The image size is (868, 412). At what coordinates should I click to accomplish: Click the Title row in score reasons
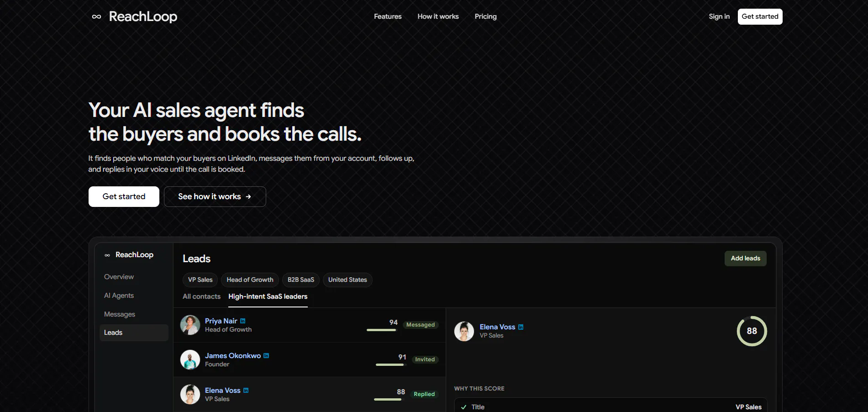coord(611,406)
